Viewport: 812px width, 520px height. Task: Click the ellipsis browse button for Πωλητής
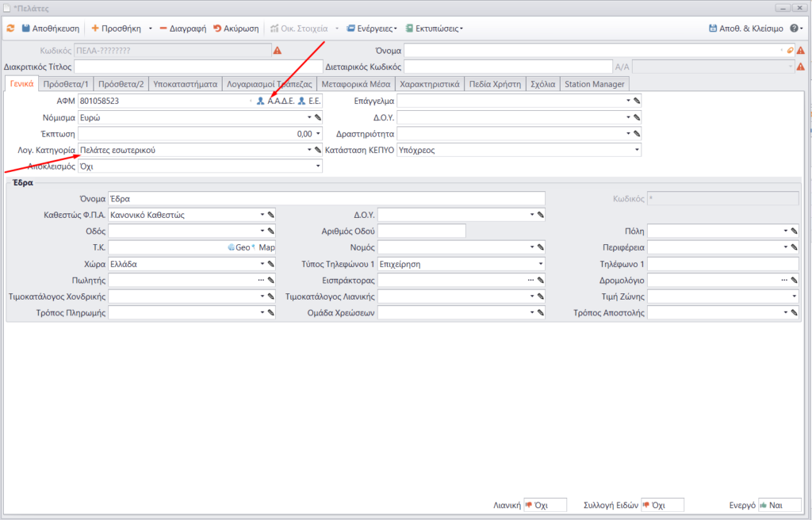261,281
